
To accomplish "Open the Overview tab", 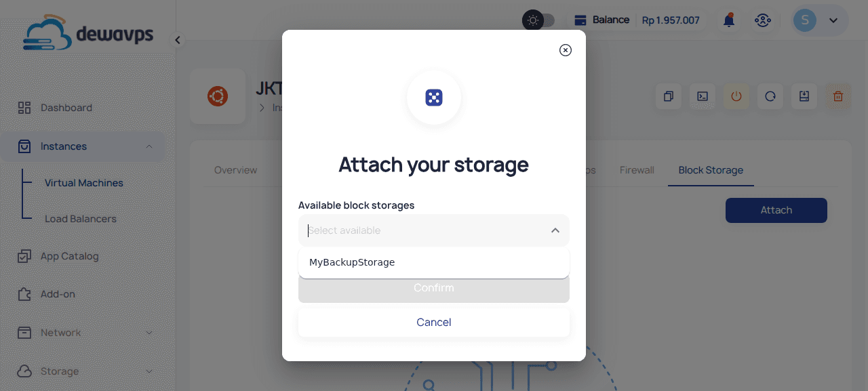I will click(x=235, y=170).
